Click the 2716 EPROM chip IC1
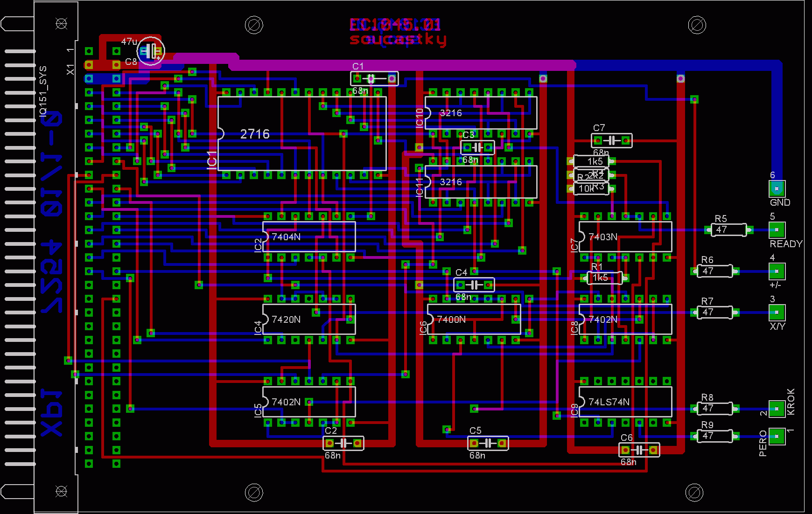The height and width of the screenshot is (514, 812). point(302,134)
